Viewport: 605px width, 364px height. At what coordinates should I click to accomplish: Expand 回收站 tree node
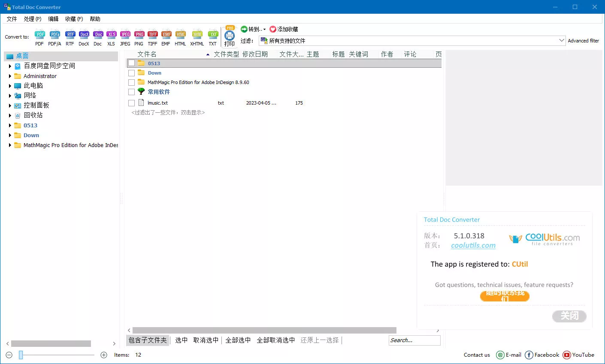[10, 115]
